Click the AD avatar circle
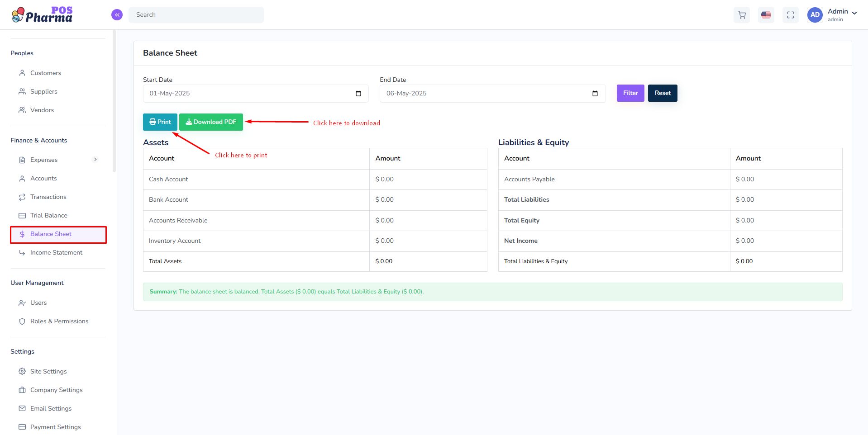The width and height of the screenshot is (868, 435). pyautogui.click(x=815, y=15)
